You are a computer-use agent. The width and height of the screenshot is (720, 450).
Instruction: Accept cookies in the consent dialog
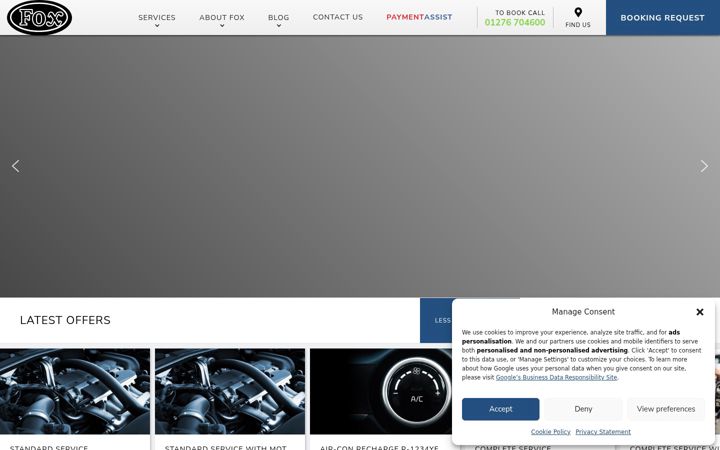point(501,409)
